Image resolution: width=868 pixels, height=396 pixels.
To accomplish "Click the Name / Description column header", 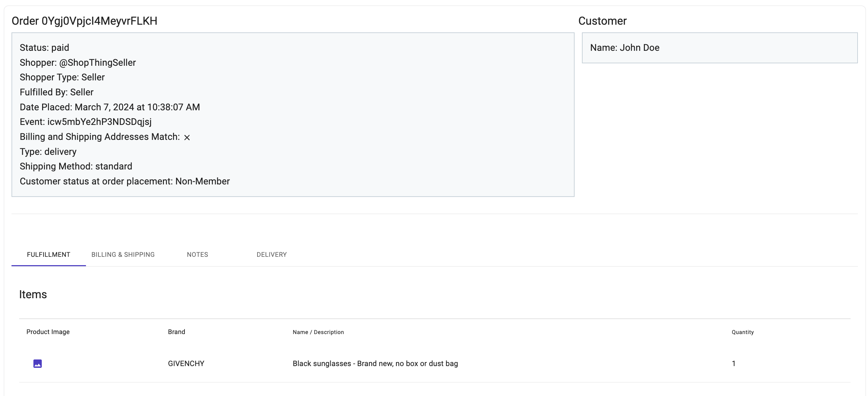I will tap(318, 332).
